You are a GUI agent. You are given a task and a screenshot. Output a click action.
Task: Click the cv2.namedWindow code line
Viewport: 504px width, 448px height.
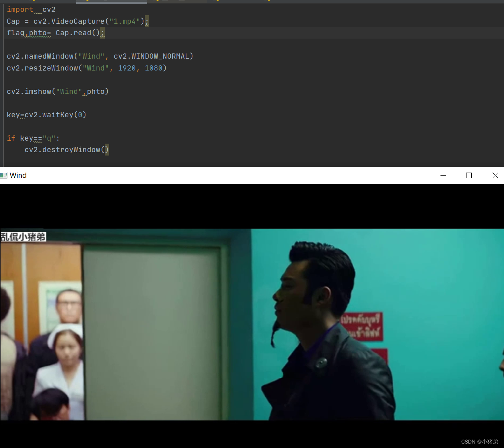(100, 56)
